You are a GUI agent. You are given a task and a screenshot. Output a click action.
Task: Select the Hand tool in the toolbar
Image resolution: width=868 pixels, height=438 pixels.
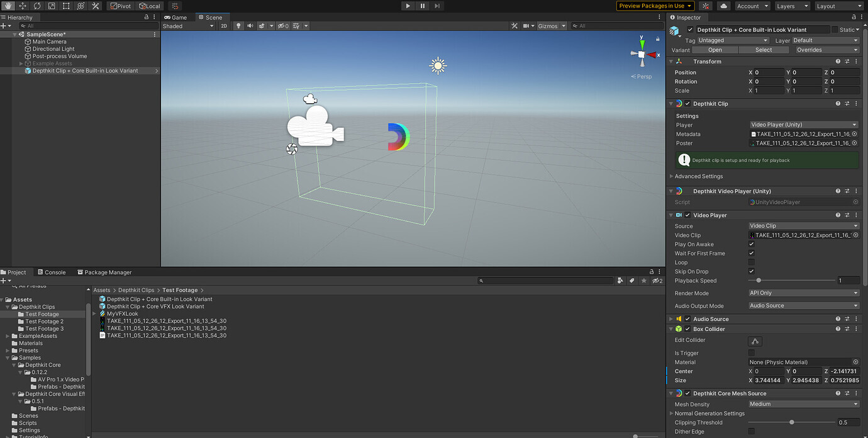[8, 6]
